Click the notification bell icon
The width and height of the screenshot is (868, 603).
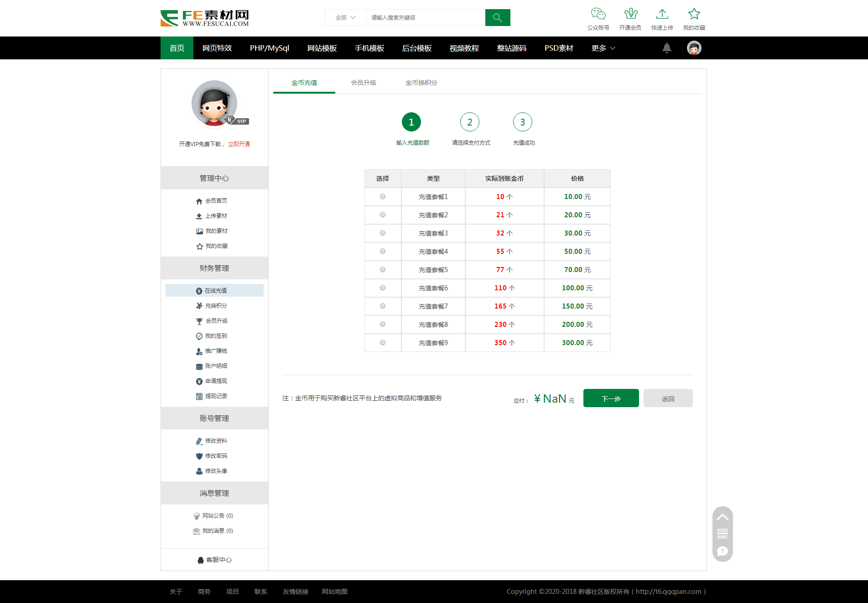(x=666, y=48)
